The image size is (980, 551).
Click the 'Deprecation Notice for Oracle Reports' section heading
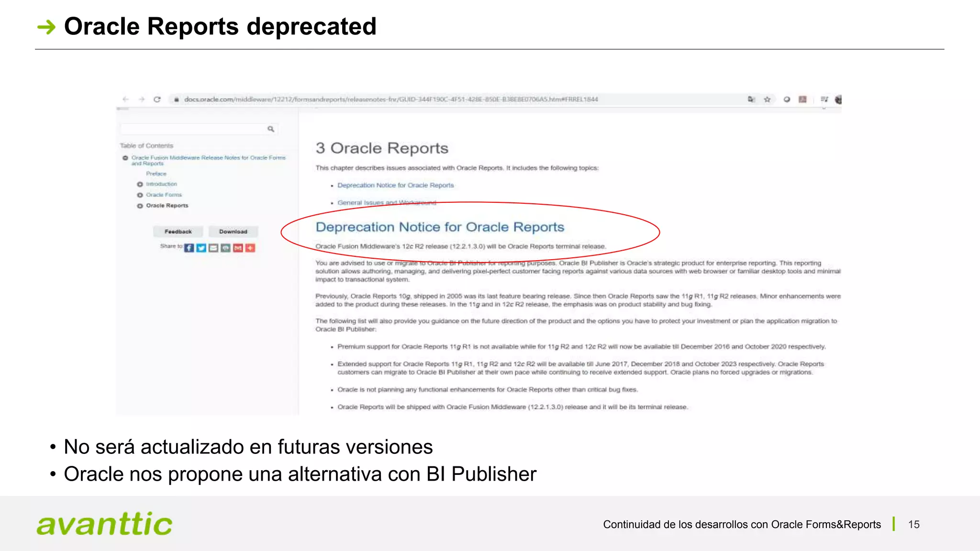[x=440, y=227]
